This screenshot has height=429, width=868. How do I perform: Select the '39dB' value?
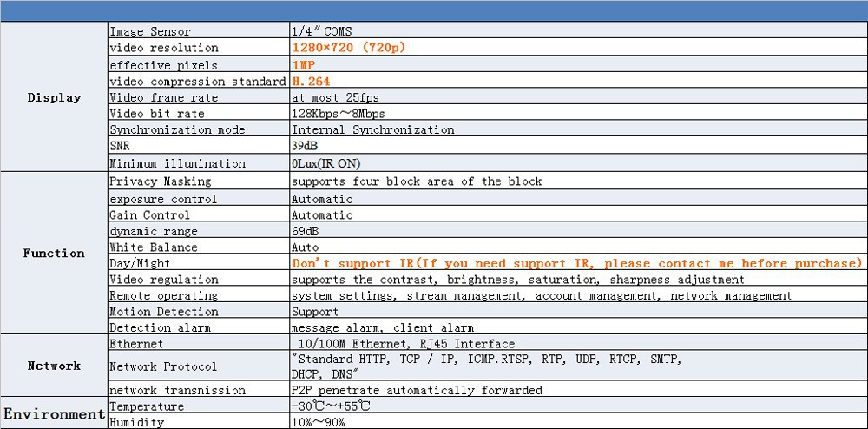[x=305, y=146]
